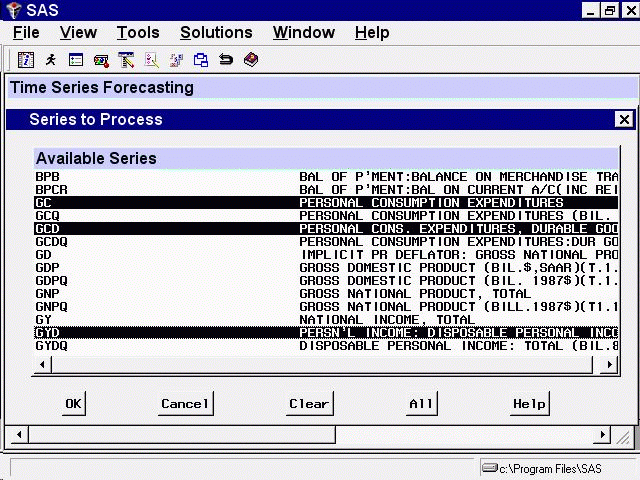Select the GYDQ series row
The height and width of the screenshot is (480, 640).
(326, 346)
